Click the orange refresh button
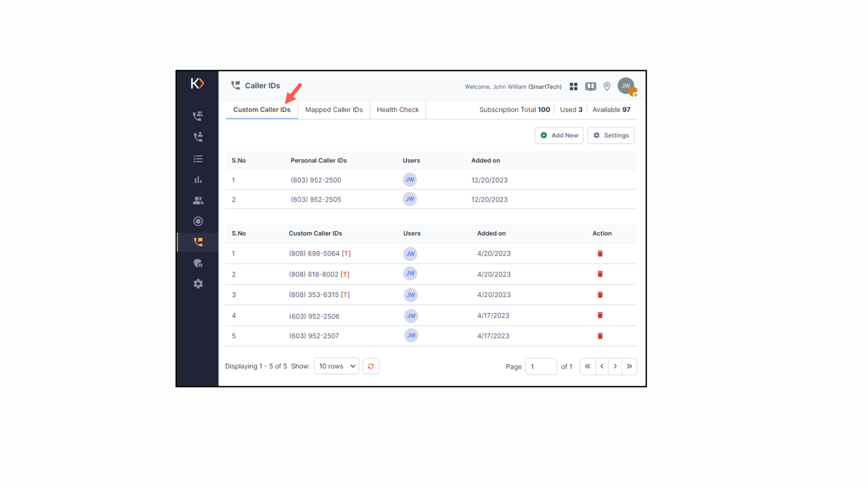 371,366
